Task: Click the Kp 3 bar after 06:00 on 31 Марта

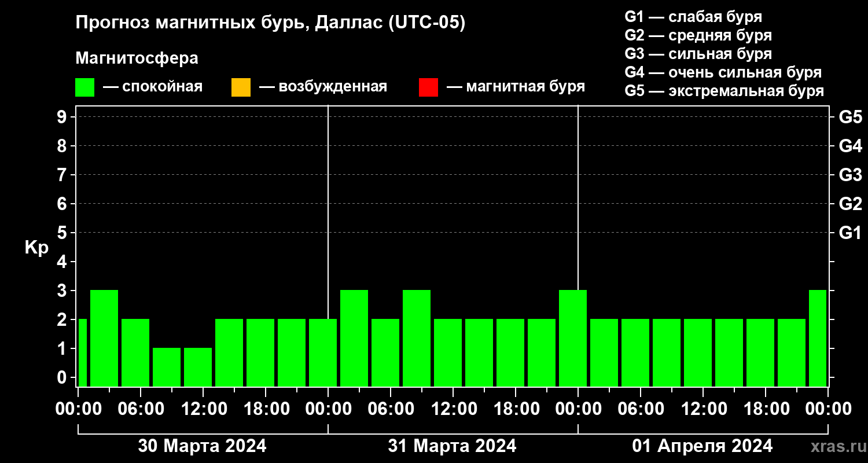Action: [417, 338]
